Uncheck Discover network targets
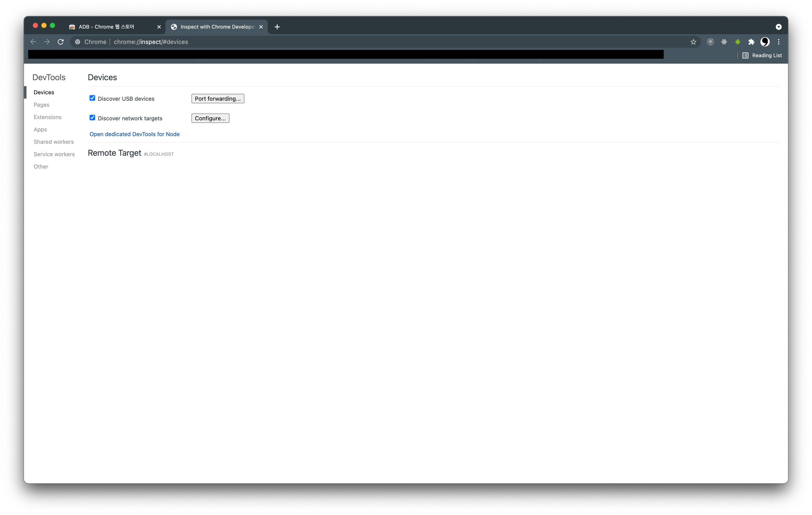The width and height of the screenshot is (812, 515). pyautogui.click(x=93, y=117)
